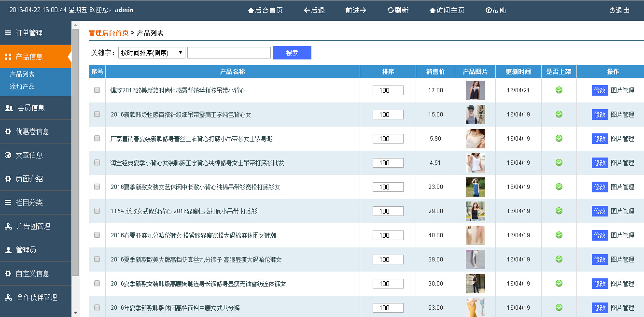Click the 页面介绍 gear icon

point(8,179)
